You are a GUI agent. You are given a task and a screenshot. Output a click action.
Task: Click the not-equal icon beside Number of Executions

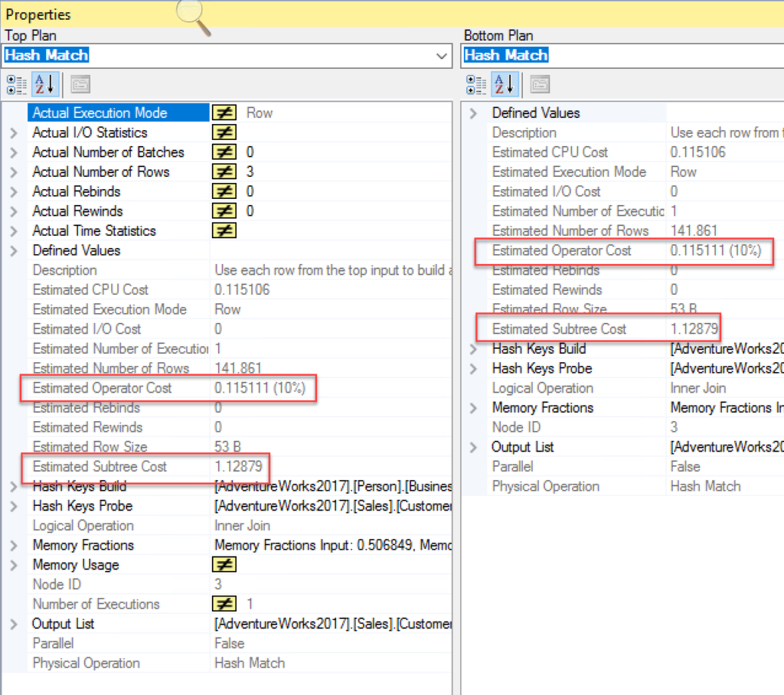click(224, 604)
